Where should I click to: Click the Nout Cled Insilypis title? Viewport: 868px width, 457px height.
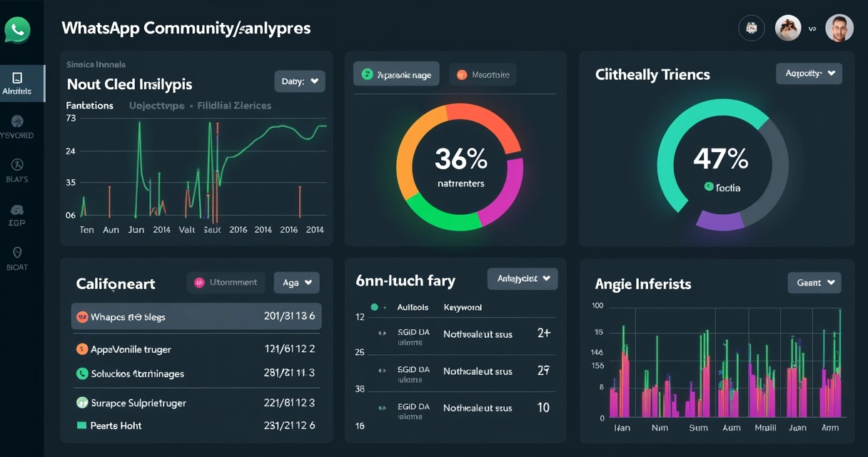tap(129, 84)
